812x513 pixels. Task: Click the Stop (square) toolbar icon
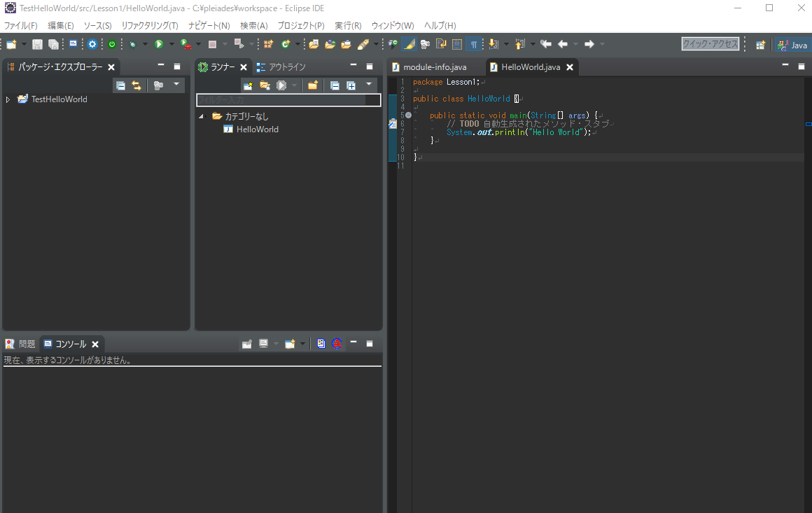coord(212,45)
